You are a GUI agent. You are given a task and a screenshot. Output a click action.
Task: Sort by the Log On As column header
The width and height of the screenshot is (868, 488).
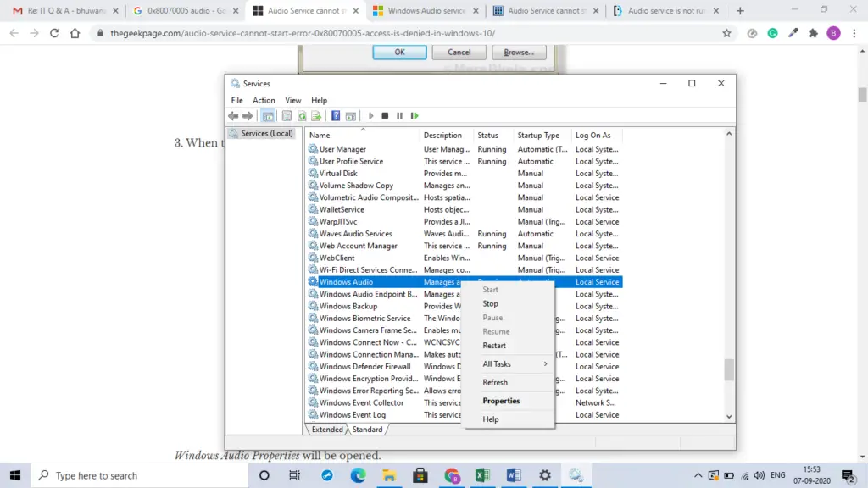[597, 135]
